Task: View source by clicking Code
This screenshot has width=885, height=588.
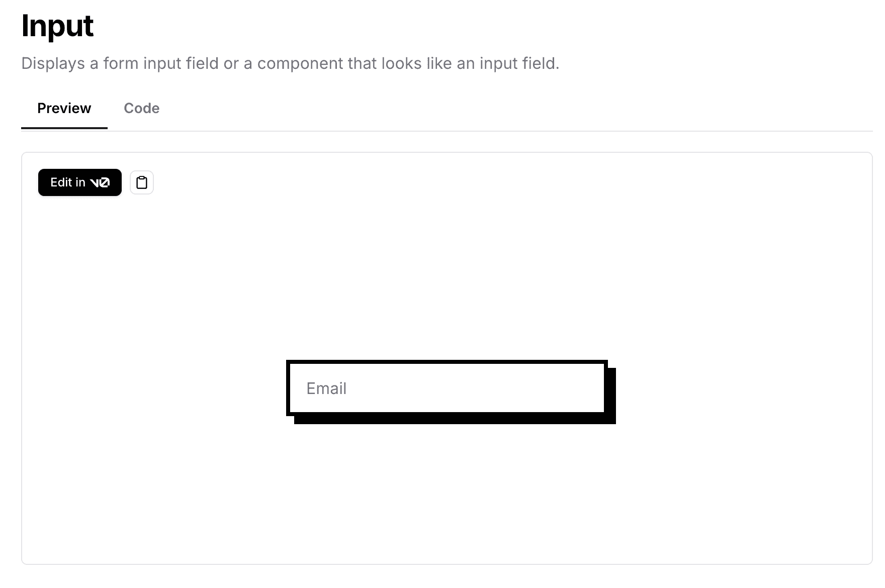Action: [x=142, y=108]
